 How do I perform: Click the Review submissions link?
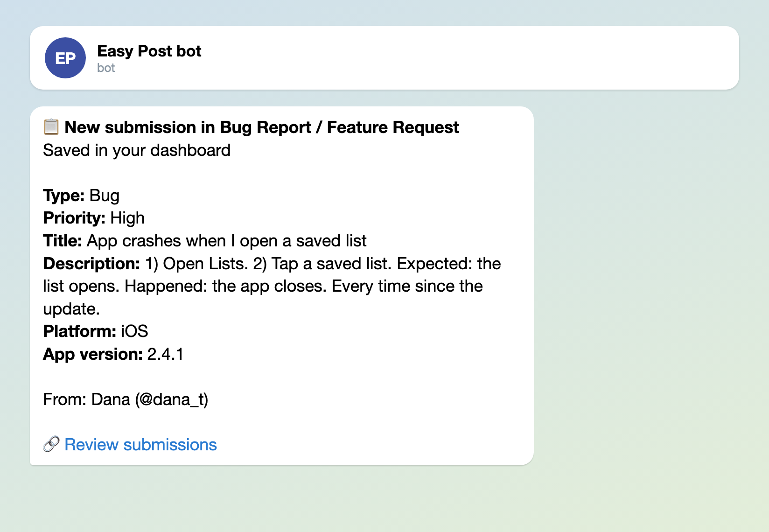coord(140,445)
